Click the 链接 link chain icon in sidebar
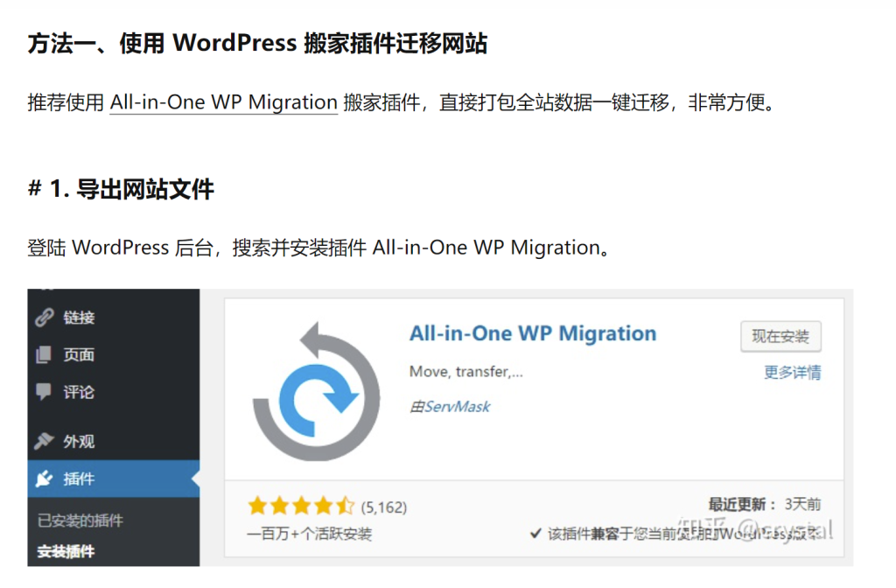Screen dimensions: 896x588 tap(44, 317)
